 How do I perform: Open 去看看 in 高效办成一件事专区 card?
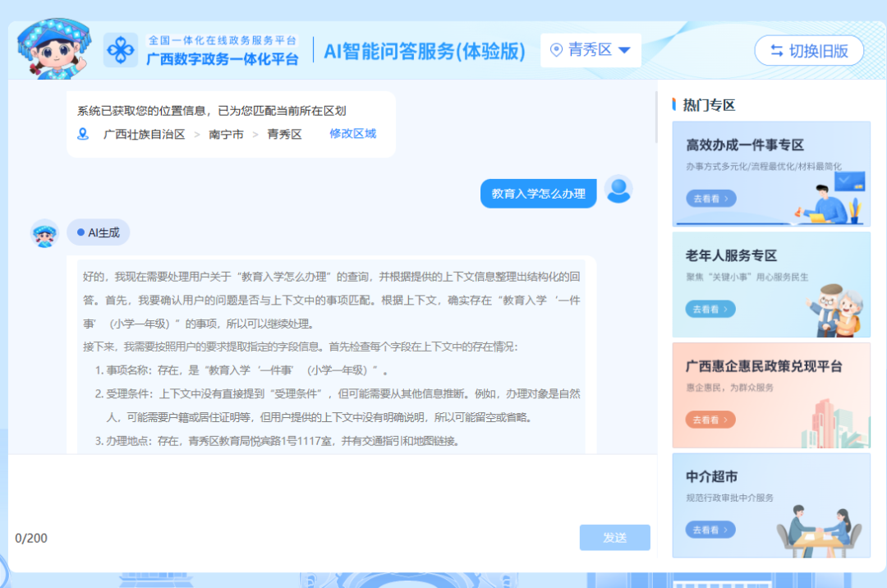tap(710, 199)
